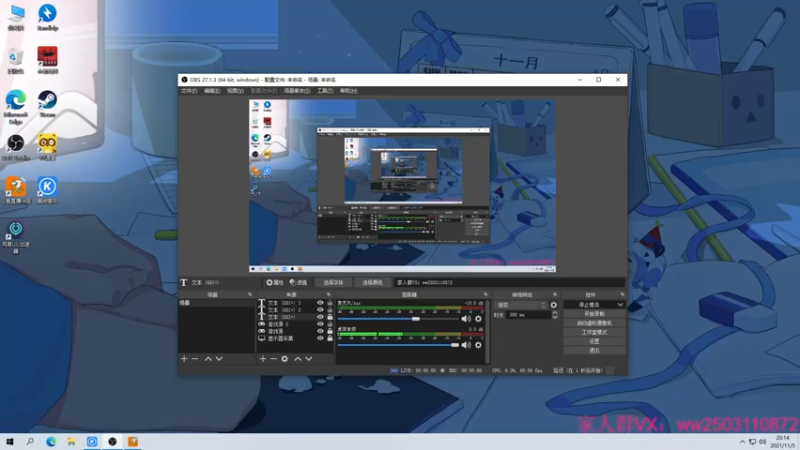Adjust the Mic/Aux volume slider

click(x=398, y=319)
